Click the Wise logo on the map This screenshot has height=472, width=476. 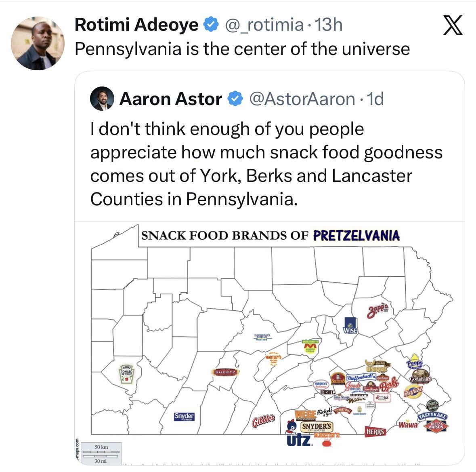pos(350,326)
